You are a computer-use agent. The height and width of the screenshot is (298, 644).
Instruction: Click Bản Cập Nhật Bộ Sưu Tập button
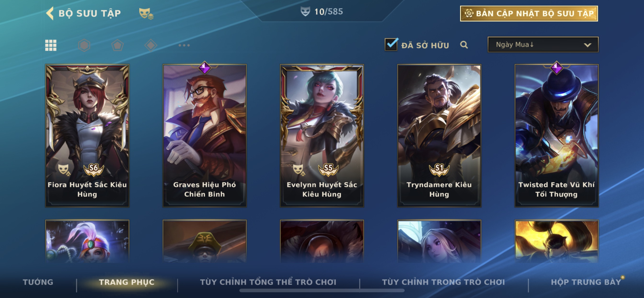[x=529, y=13]
